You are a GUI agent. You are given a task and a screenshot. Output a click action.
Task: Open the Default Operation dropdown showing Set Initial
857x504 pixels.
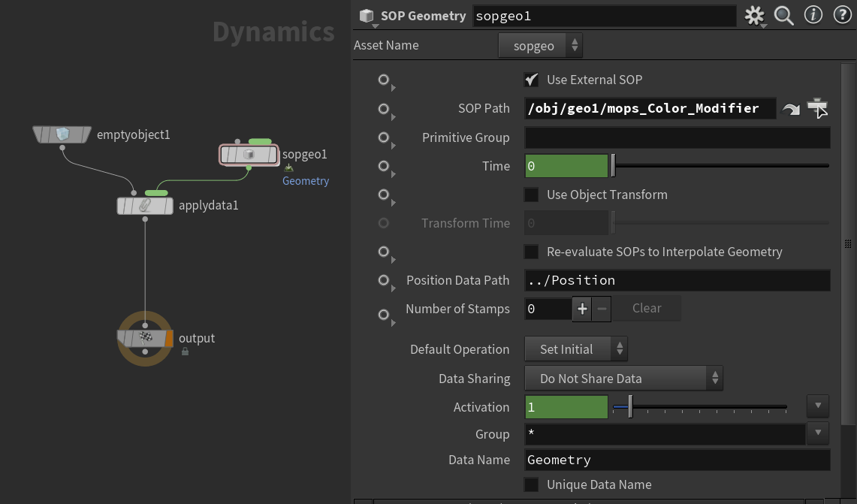[575, 349]
